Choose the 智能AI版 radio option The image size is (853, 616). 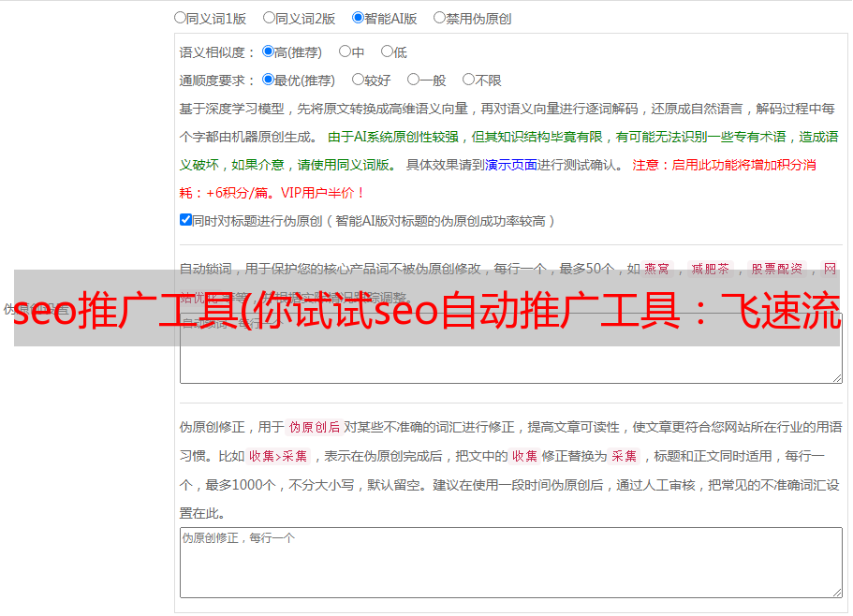tap(358, 18)
